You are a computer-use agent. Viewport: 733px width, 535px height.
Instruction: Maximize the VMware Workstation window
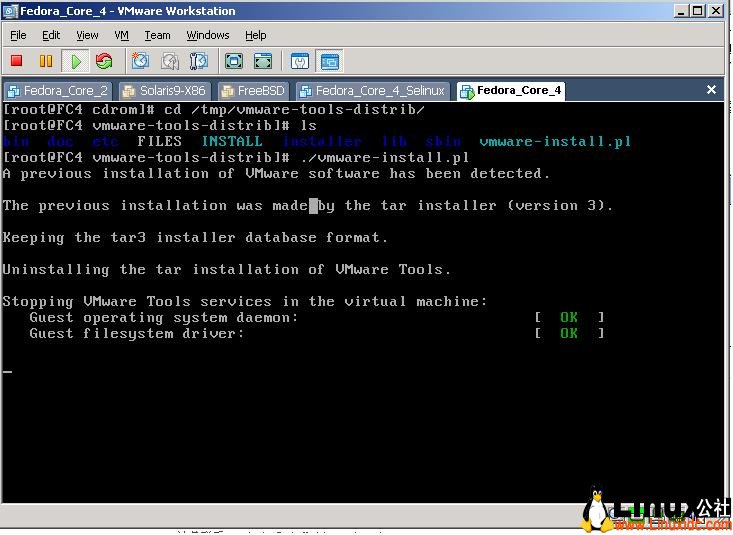click(x=697, y=10)
